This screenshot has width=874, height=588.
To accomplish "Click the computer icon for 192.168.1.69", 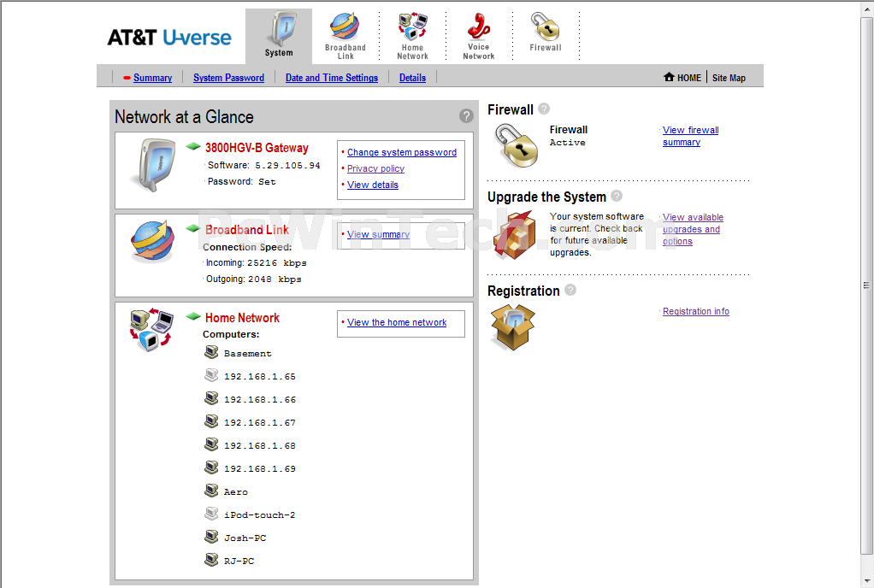I will coord(211,467).
